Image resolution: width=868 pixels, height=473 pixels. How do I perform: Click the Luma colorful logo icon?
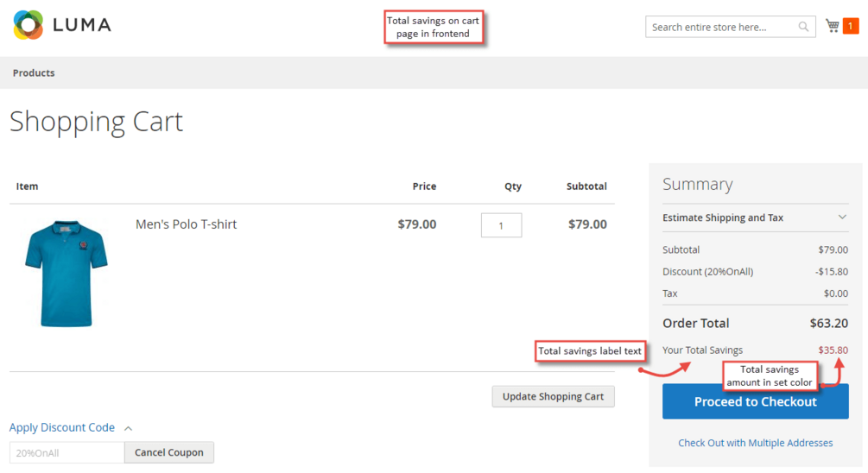pyautogui.click(x=29, y=25)
